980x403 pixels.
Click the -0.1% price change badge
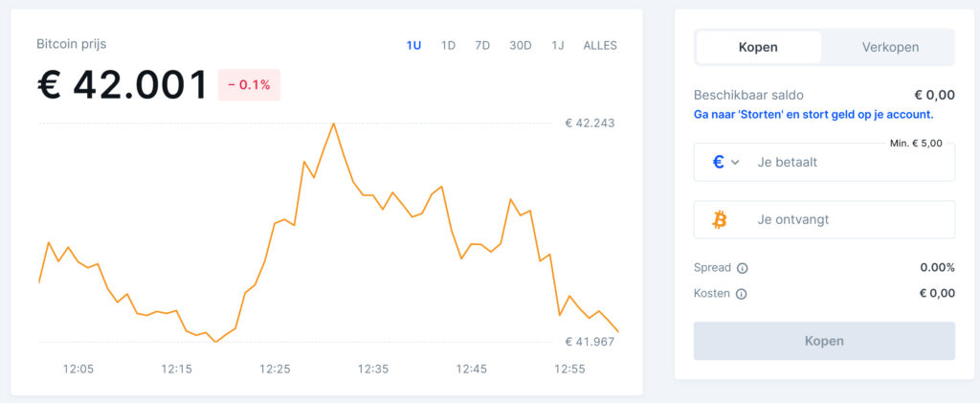[249, 85]
